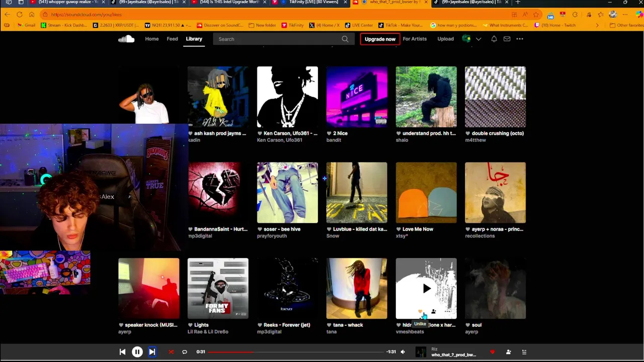
Task: Open the three-dot more menu in header
Action: pos(520,39)
